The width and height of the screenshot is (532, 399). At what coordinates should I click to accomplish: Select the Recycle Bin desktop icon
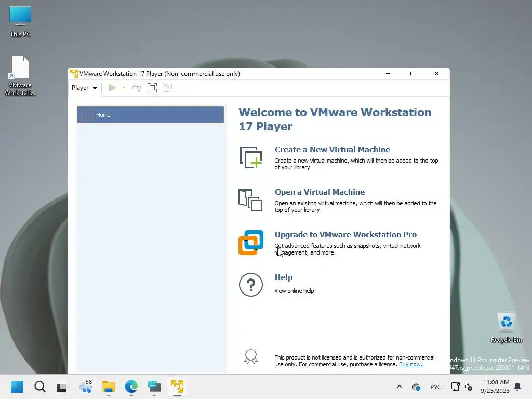(x=506, y=328)
